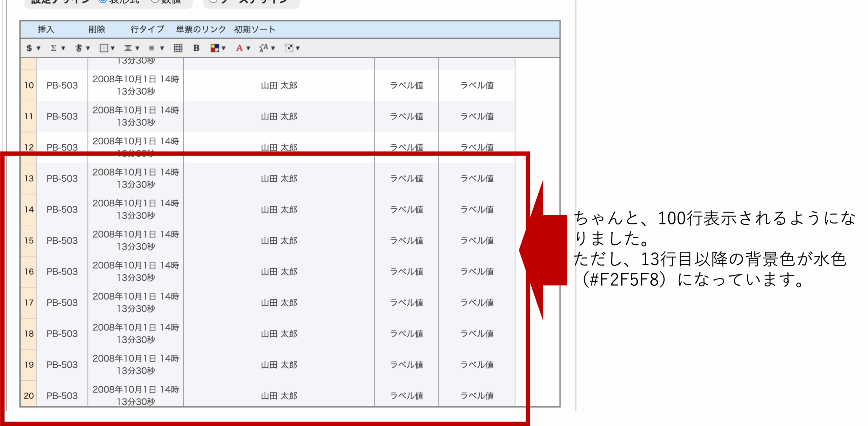Click the PB-503 cell in row 11
This screenshot has height=426, width=868.
tap(62, 117)
